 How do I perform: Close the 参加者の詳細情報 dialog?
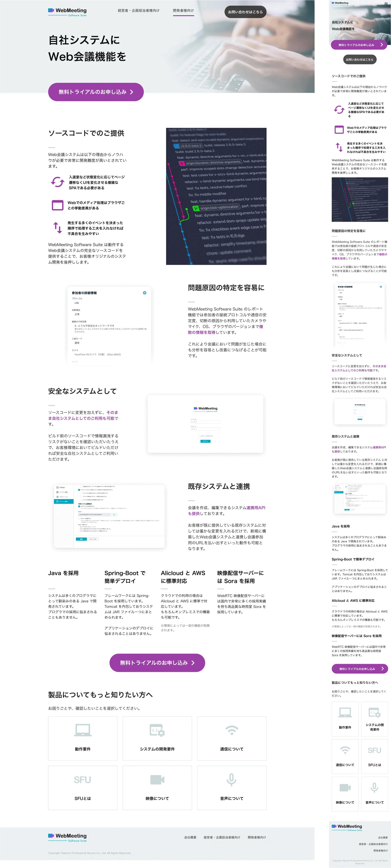click(145, 292)
